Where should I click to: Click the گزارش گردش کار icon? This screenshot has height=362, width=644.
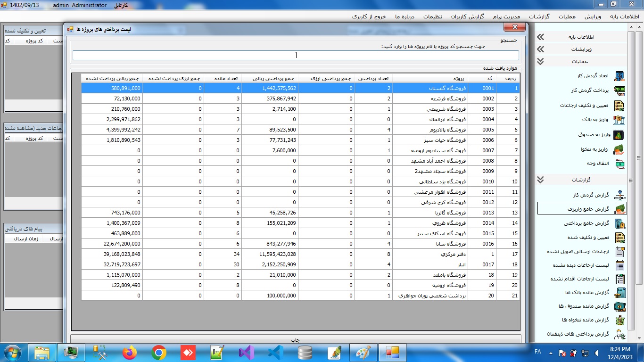(x=619, y=195)
